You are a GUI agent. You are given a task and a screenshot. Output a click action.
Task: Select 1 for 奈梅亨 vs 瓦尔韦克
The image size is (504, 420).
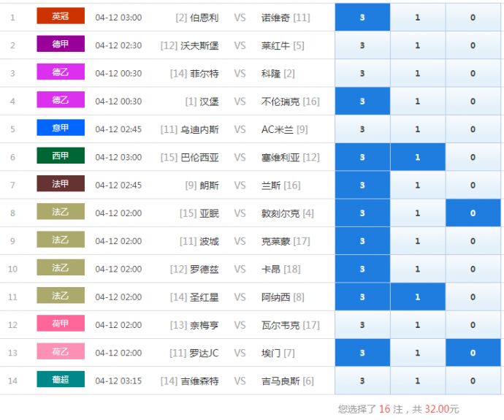pyautogui.click(x=418, y=325)
